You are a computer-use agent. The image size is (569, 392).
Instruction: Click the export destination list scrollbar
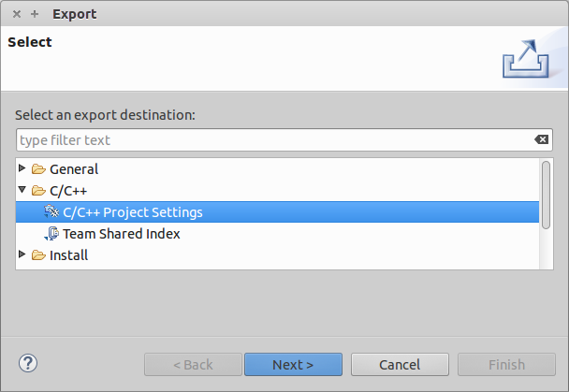click(x=546, y=192)
